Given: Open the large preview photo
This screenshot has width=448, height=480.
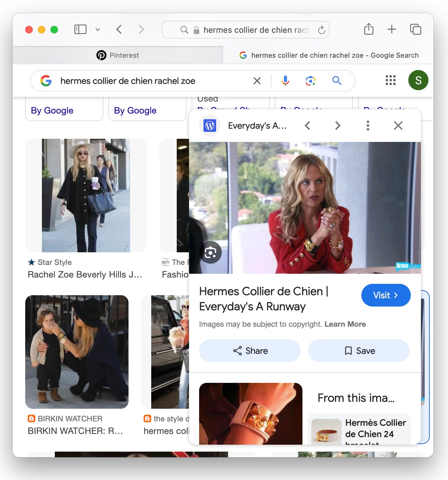Looking at the screenshot, I should tap(305, 208).
